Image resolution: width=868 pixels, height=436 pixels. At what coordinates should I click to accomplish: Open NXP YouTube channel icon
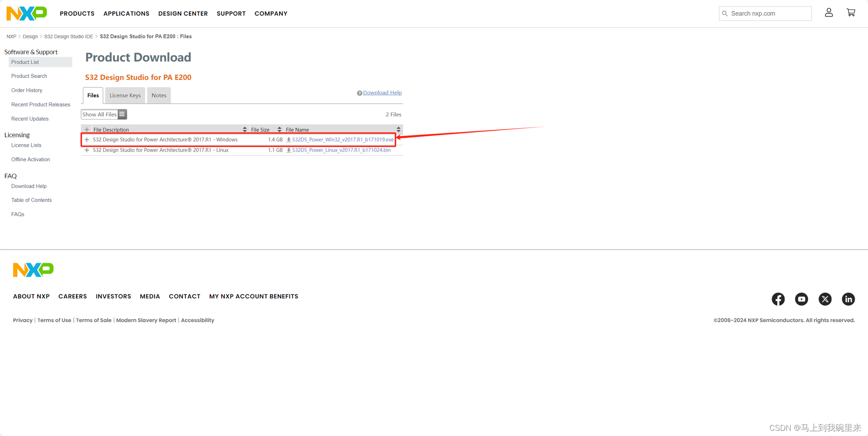(x=802, y=299)
